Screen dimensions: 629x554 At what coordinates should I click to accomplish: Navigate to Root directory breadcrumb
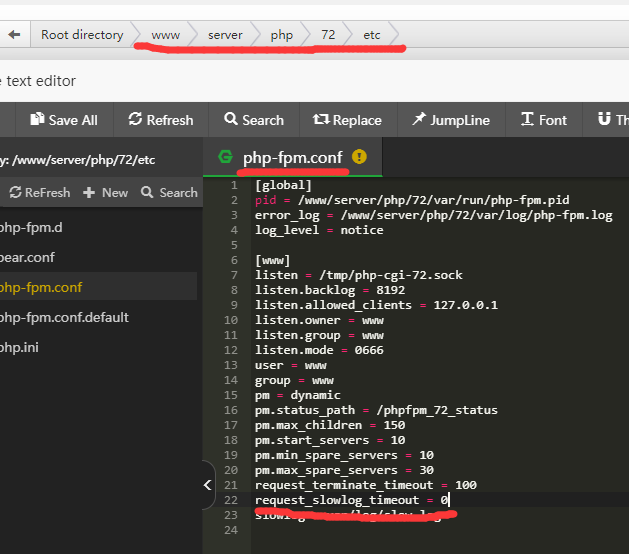82,34
